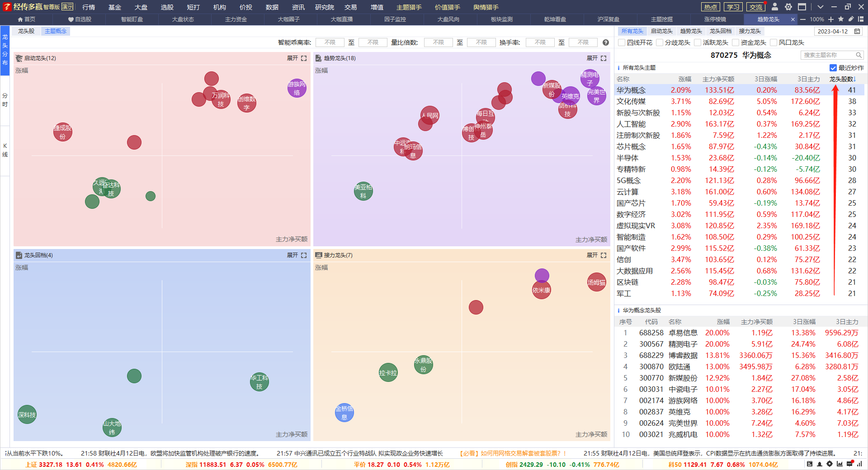The height and width of the screenshot is (470, 868).
Task: Fullscreen the 启动龙头 panel
Action: point(304,58)
